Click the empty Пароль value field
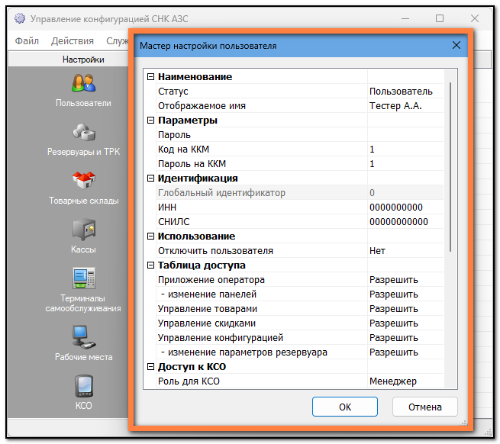The height and width of the screenshot is (444, 500). [x=406, y=135]
